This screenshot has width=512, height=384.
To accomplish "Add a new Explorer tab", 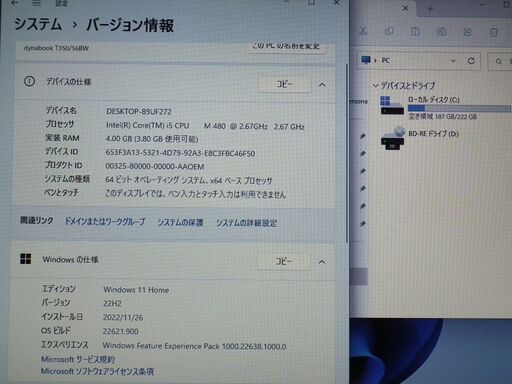I will [x=430, y=9].
